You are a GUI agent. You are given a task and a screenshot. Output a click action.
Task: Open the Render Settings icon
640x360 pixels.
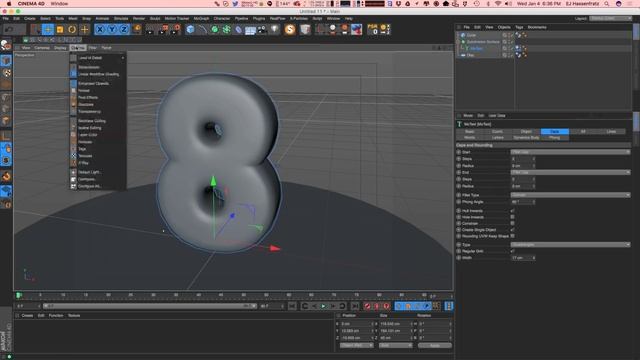[176, 29]
